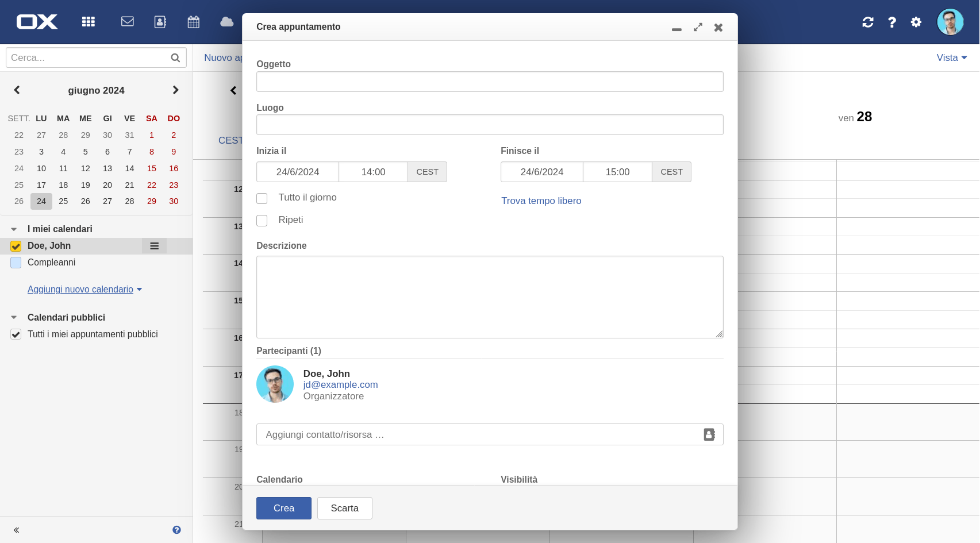The height and width of the screenshot is (543, 980).
Task: Open the Calendar app icon
Action: 194,22
